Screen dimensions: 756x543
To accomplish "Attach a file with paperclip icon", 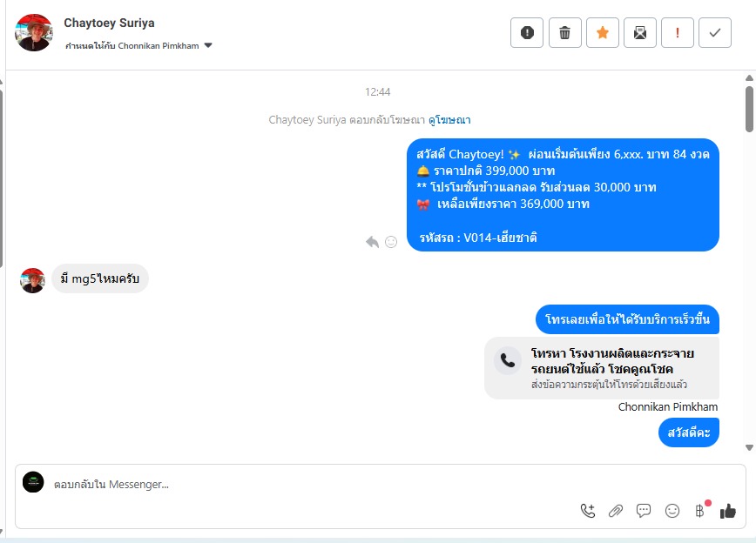I will click(x=616, y=511).
